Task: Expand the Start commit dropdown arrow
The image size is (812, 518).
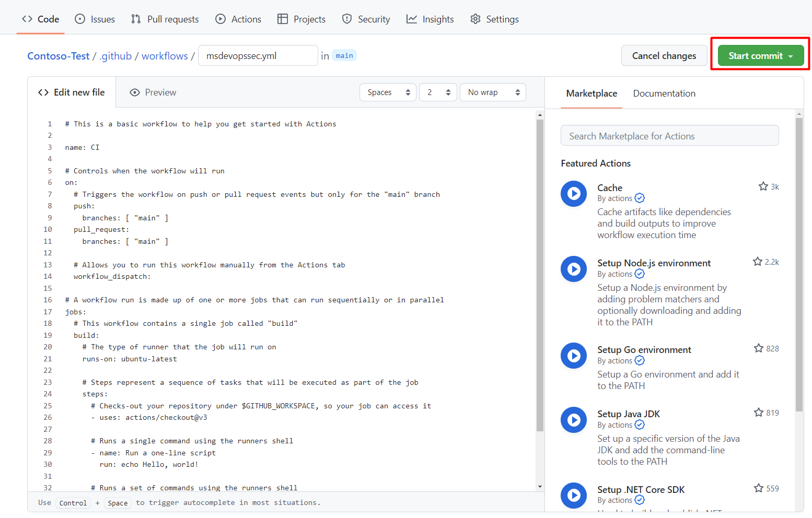Action: 791,55
